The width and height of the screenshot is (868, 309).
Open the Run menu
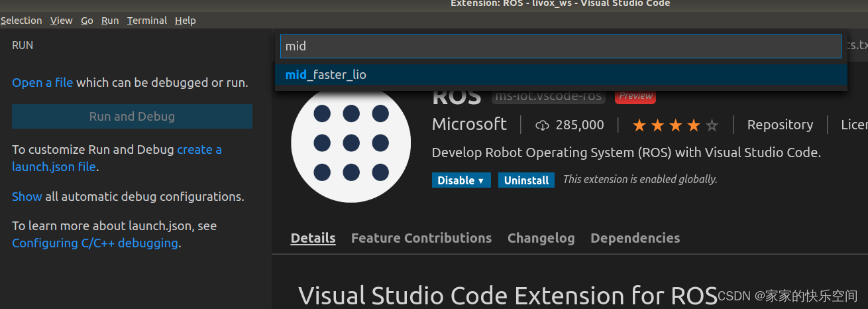[110, 21]
